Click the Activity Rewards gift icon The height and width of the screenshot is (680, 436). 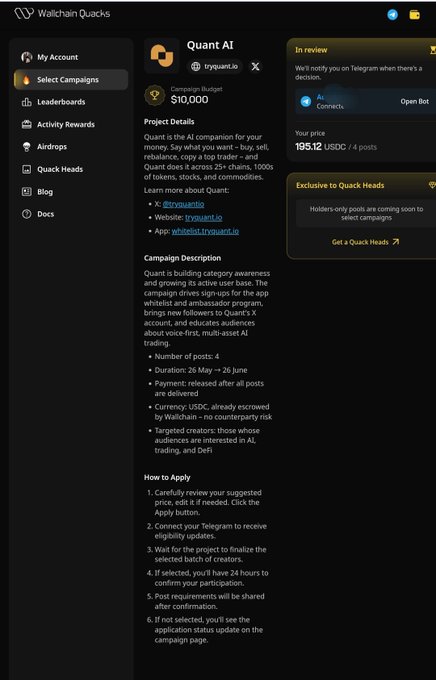point(26,124)
